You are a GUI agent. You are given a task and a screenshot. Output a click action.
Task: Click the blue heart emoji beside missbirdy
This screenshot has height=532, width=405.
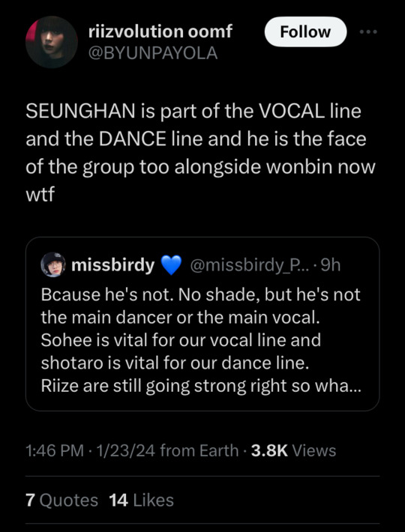pyautogui.click(x=171, y=265)
